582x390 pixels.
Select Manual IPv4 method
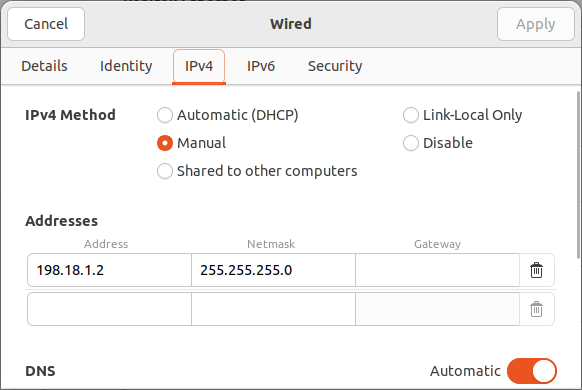192,143
